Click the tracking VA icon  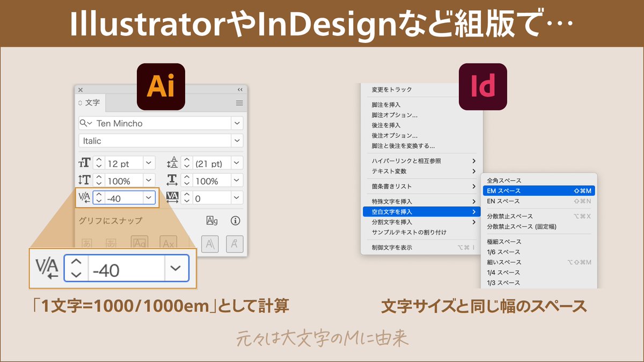point(172,198)
